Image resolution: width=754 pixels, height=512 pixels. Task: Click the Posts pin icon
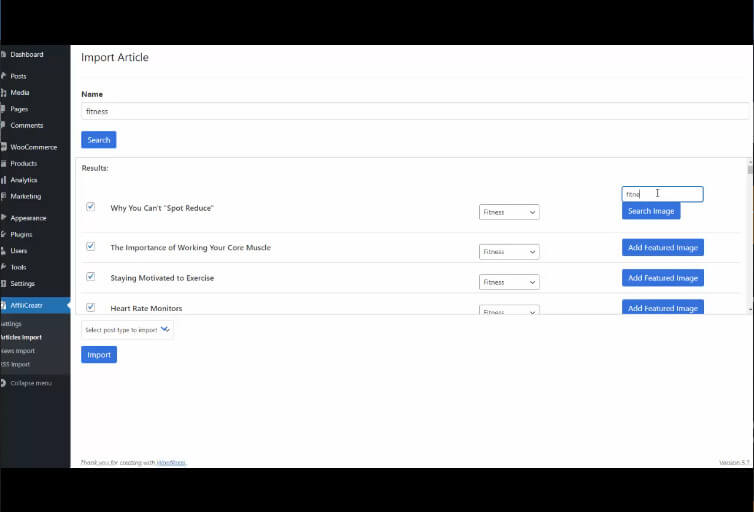(x=3, y=76)
